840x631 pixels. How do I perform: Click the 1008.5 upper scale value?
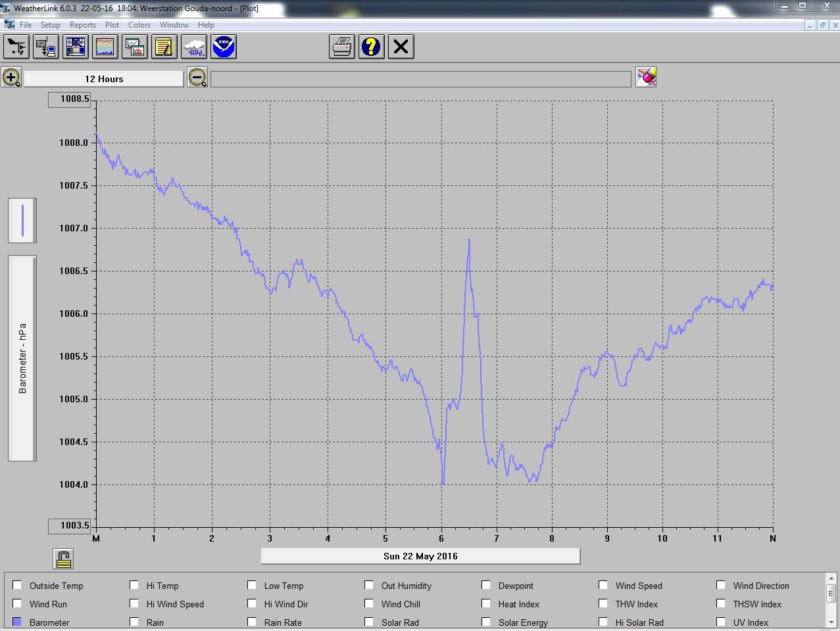[x=69, y=99]
